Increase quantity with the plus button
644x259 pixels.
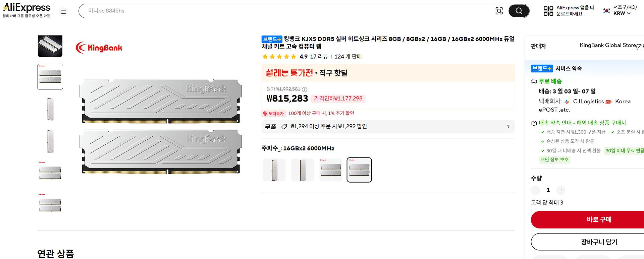click(x=561, y=190)
